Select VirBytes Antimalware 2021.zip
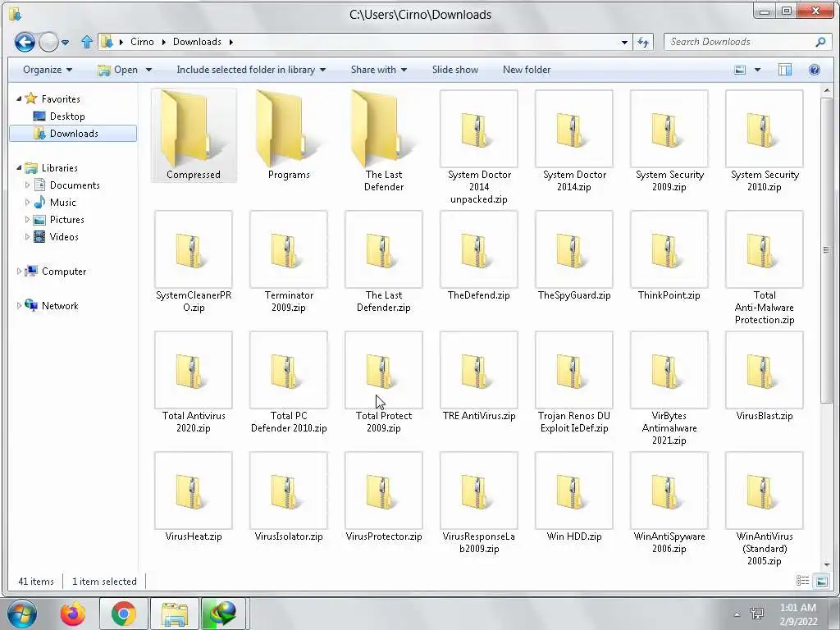The image size is (840, 630). click(669, 388)
